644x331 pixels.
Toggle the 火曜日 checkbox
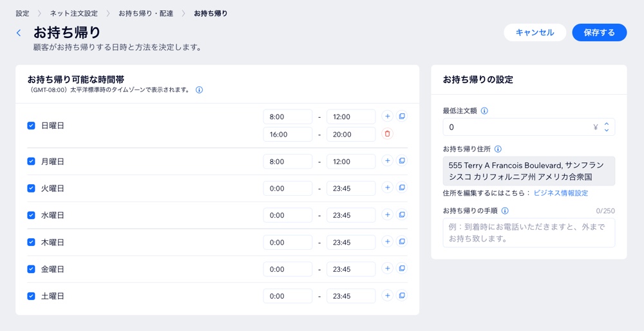pos(31,189)
